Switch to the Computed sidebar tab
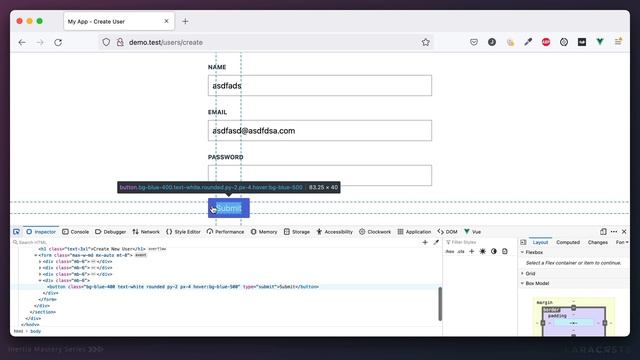 pos(568,242)
